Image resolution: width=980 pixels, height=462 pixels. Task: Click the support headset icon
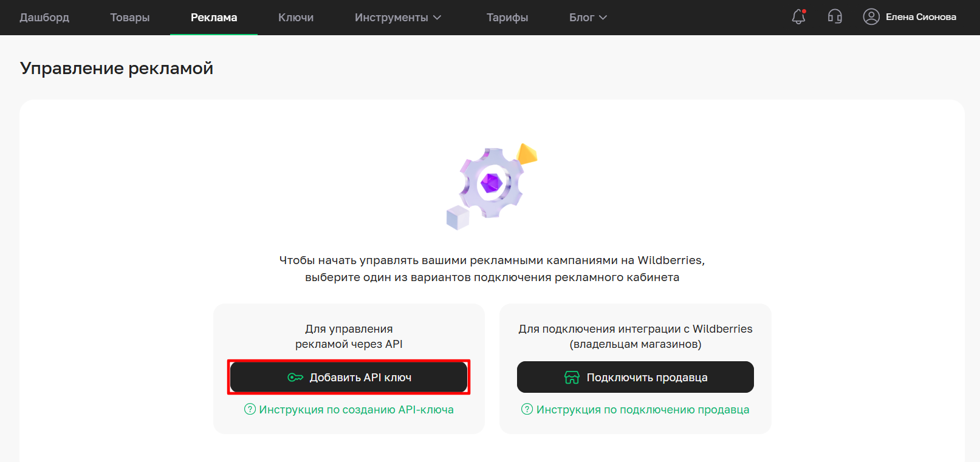coord(835,17)
